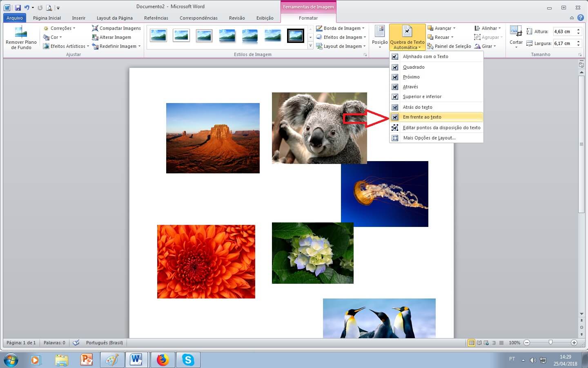The width and height of the screenshot is (588, 368).
Task: Expand the picture styles gallery arrow
Action: [x=310, y=46]
